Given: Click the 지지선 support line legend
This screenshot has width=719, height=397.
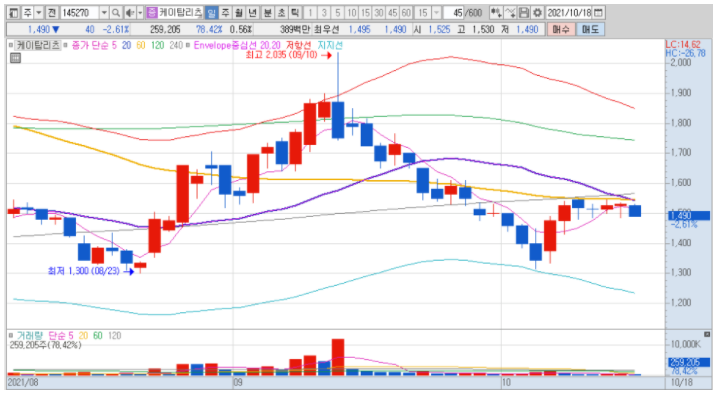Looking at the screenshot, I should tap(330, 45).
